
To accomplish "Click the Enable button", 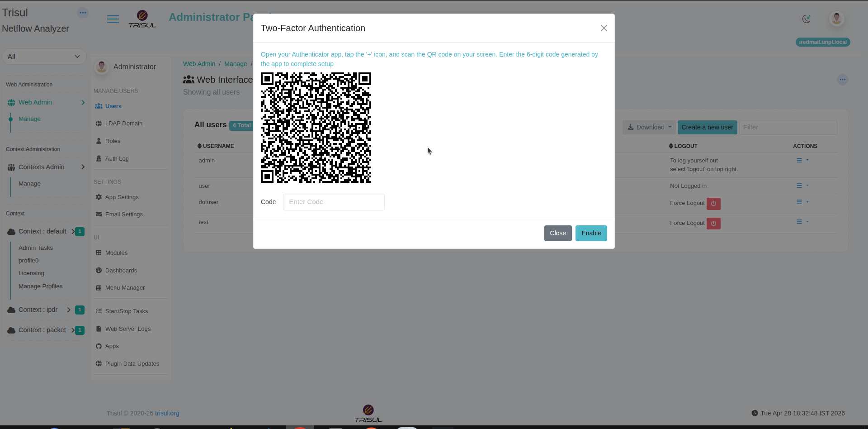I will pyautogui.click(x=591, y=233).
